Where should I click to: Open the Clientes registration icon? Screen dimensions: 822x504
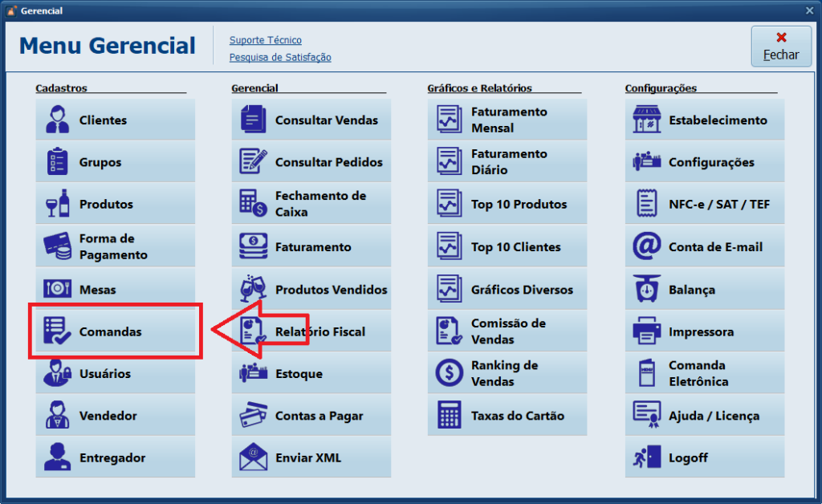click(x=57, y=120)
